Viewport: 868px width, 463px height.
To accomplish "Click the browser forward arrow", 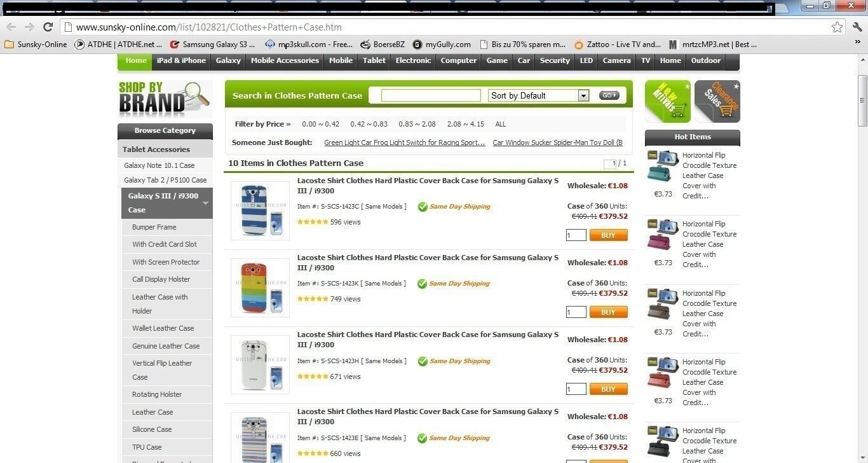I will 29,27.
